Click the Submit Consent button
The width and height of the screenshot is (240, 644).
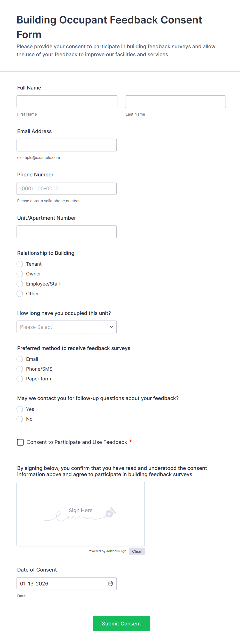pyautogui.click(x=121, y=623)
